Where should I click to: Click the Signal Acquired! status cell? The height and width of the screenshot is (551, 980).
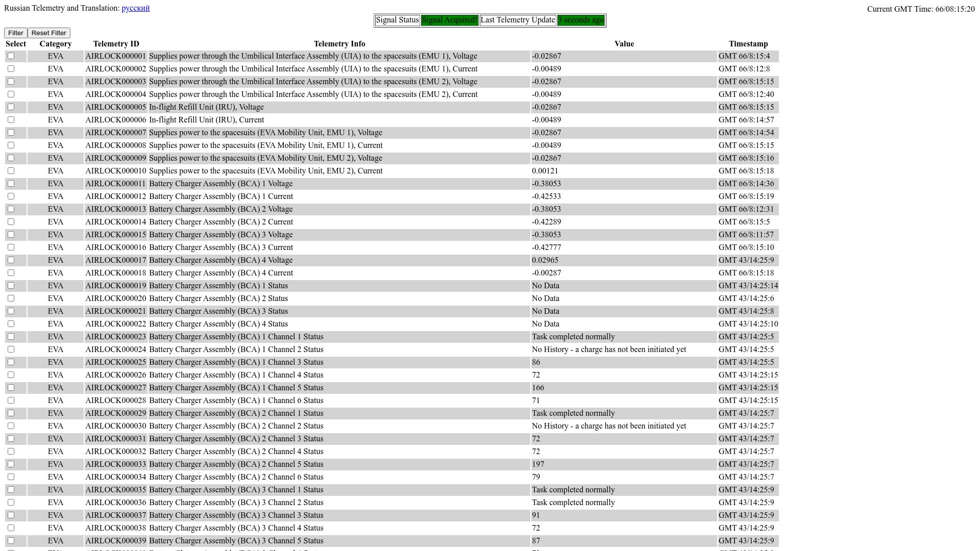click(x=450, y=20)
